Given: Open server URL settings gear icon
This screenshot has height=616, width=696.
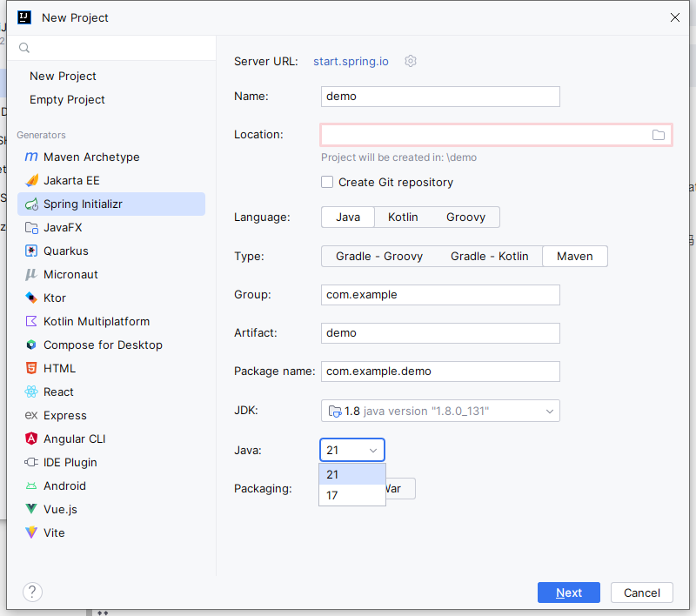Looking at the screenshot, I should click(x=411, y=61).
